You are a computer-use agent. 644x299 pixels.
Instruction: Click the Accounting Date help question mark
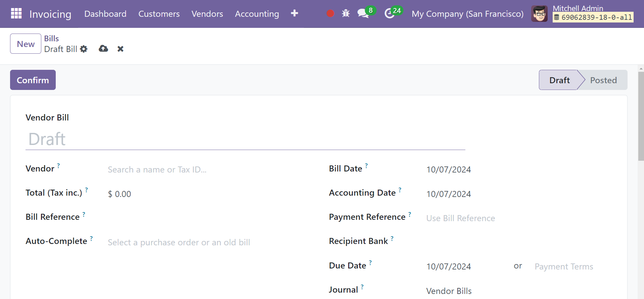tap(400, 190)
